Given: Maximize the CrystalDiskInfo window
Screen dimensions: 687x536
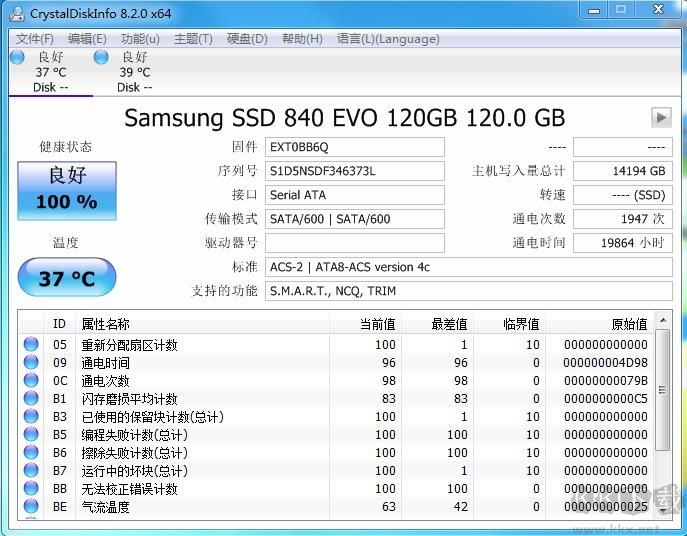Looking at the screenshot, I should point(621,9).
